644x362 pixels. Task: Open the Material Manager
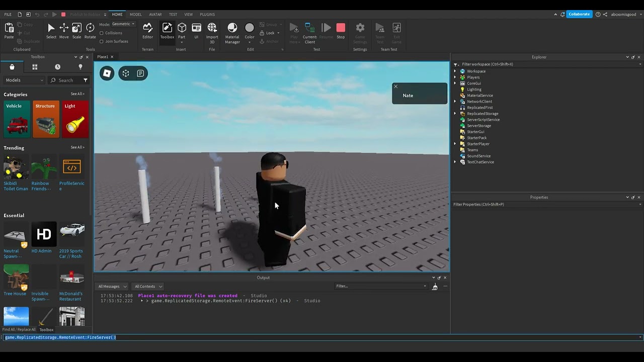click(232, 32)
